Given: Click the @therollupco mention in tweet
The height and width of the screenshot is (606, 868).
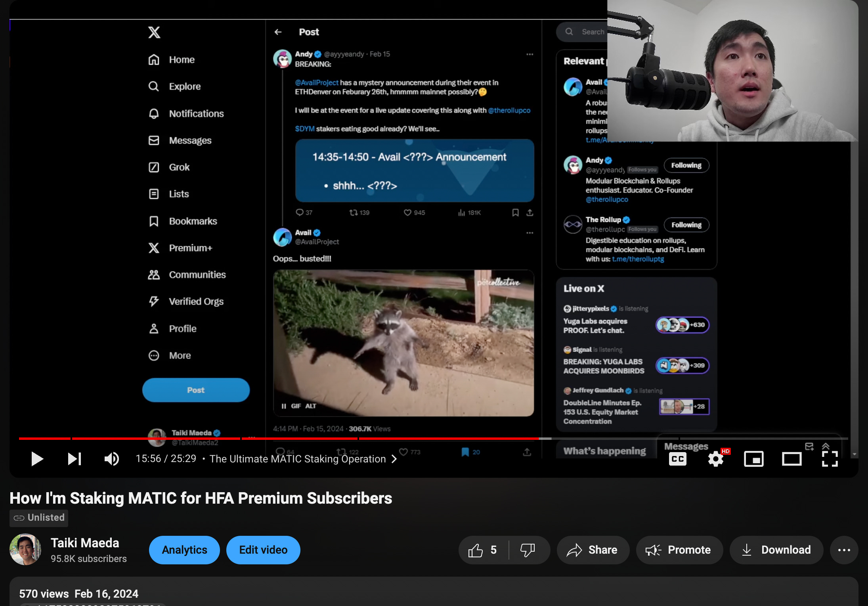Looking at the screenshot, I should 509,111.
